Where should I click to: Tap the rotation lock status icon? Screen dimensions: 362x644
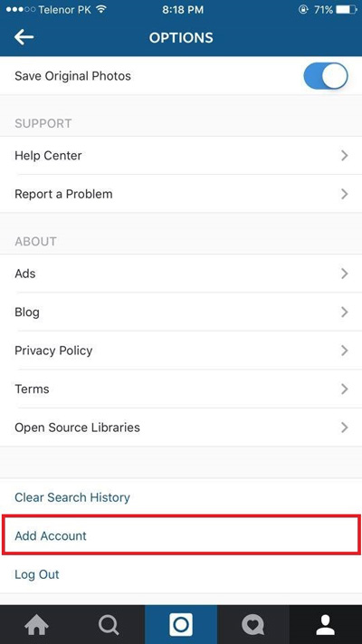click(x=303, y=10)
